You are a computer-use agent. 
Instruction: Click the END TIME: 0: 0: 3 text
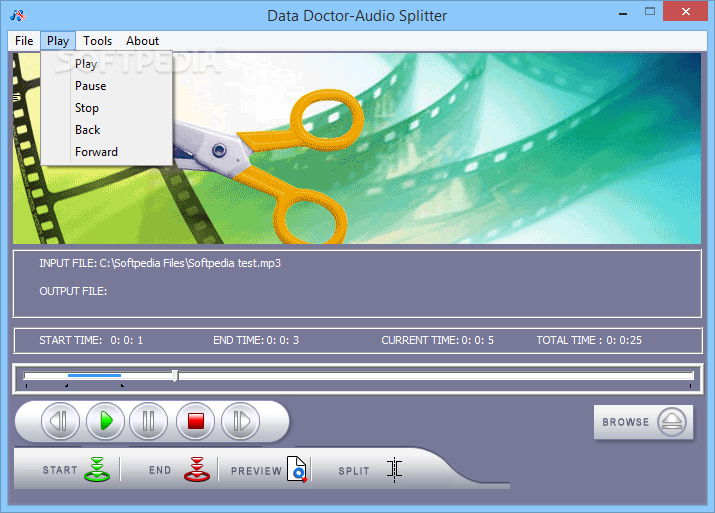point(256,340)
